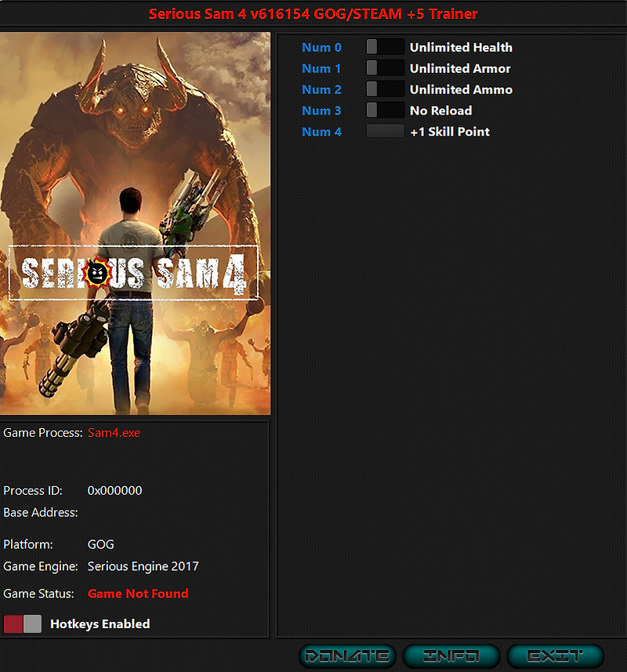Image resolution: width=627 pixels, height=672 pixels.
Task: Select the Num 3 hotkey for No Reload
Action: (x=321, y=111)
